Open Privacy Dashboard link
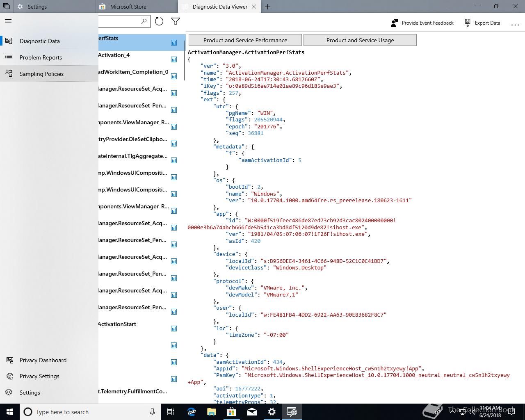The height and width of the screenshot is (420, 525). point(49,360)
